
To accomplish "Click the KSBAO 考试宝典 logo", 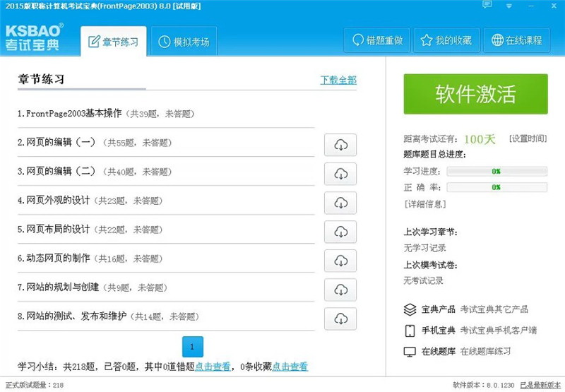I will [34, 37].
